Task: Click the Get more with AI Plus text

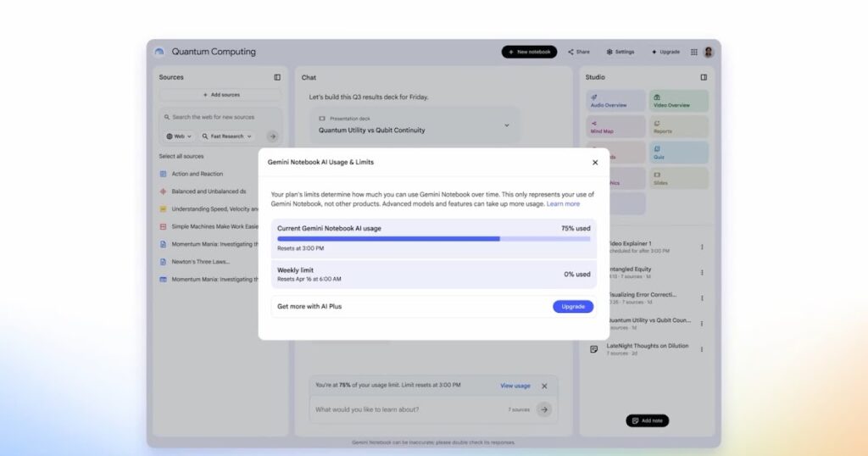Action: pos(309,307)
